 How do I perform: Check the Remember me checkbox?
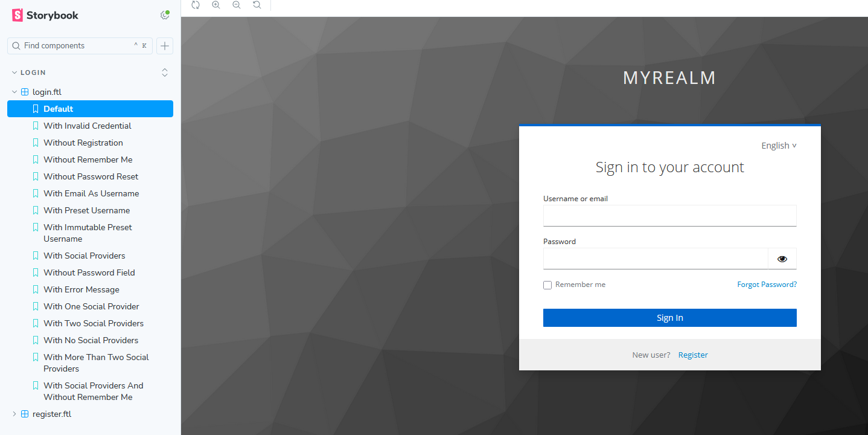(x=547, y=285)
